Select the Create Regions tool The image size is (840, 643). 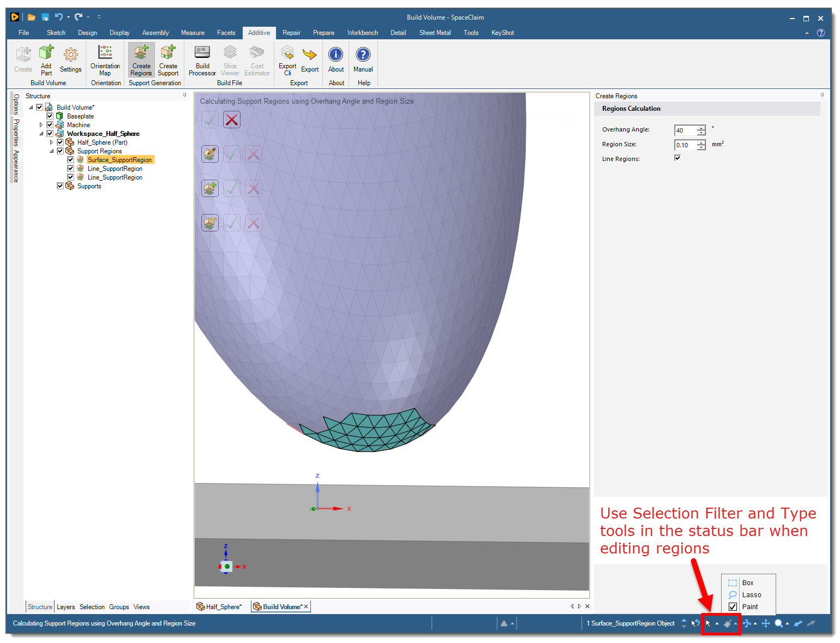point(141,60)
